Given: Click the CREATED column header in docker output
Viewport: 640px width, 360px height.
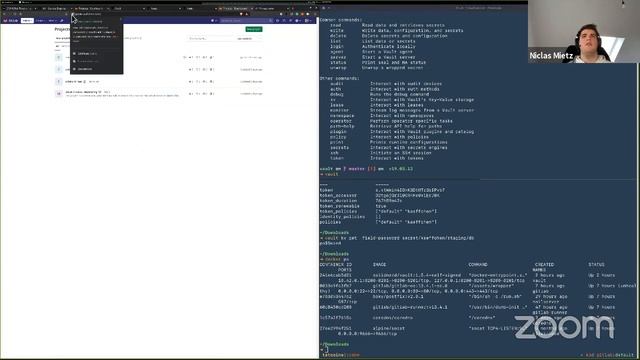Looking at the screenshot, I should tap(544, 264).
